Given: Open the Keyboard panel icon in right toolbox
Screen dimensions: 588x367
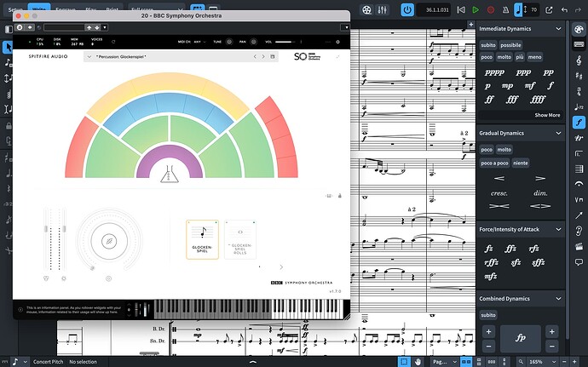Looking at the screenshot, I should 579,44.
